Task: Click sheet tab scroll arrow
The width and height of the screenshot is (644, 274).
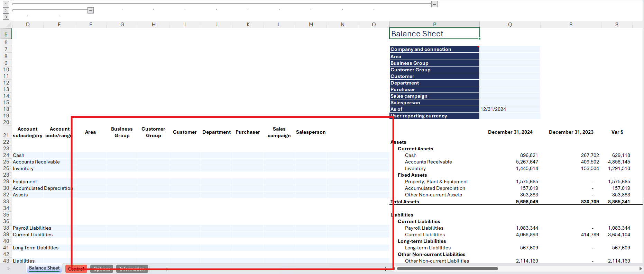Action: tap(8, 268)
